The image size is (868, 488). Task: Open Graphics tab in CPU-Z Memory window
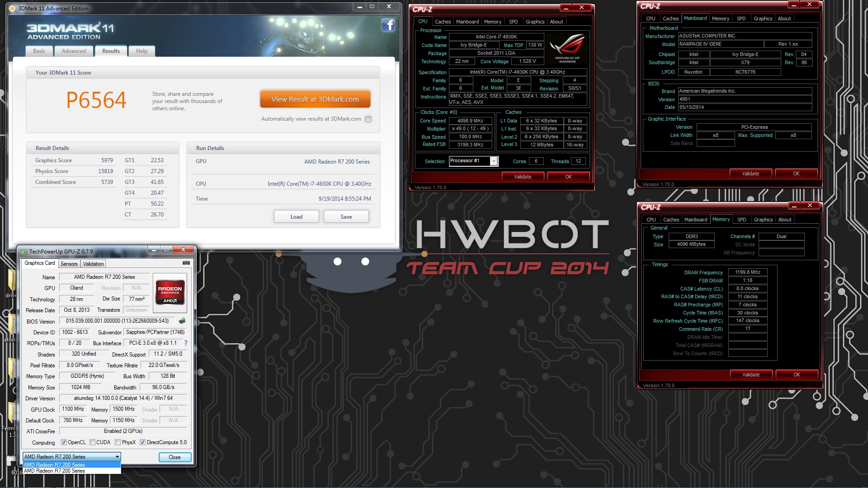763,220
